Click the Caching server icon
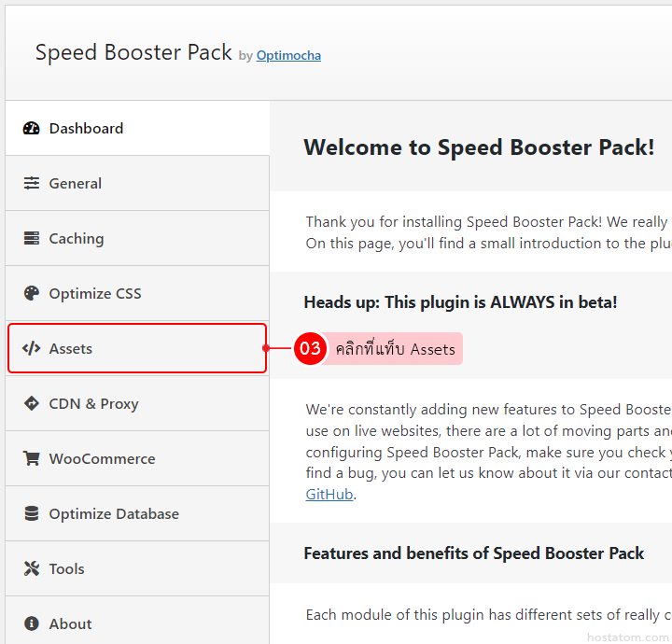This screenshot has height=644, width=672. 32,239
